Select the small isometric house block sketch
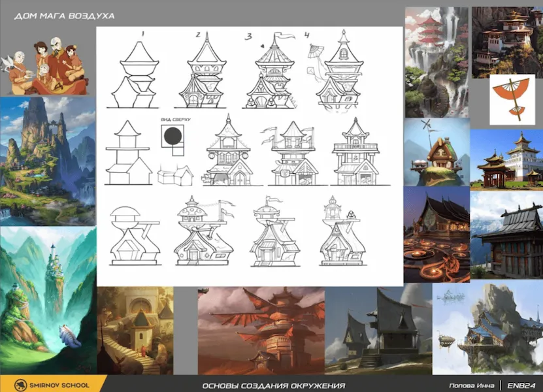Screen dimensions: 543x392 (x=175, y=173)
